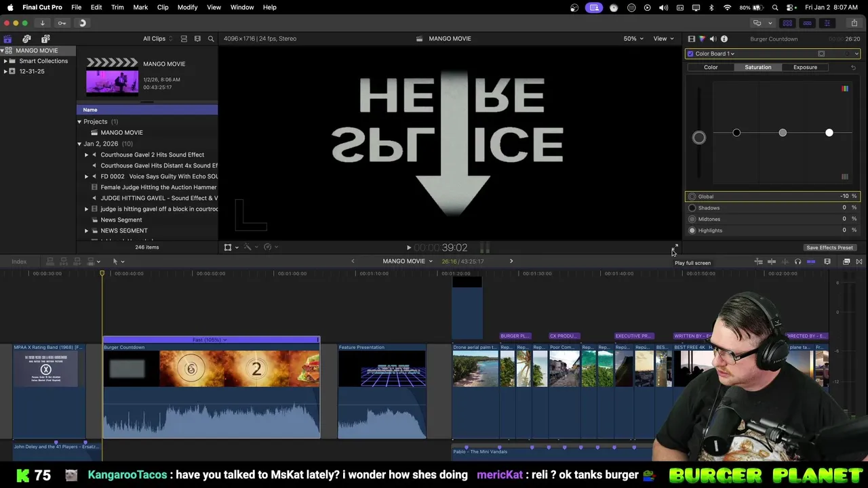Open the Fast (105%) retime menu
Screen dimensions: 868x488
210,340
